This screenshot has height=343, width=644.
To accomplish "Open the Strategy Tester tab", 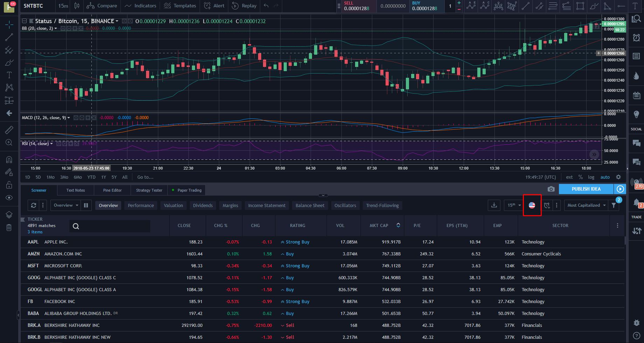I will point(149,190).
